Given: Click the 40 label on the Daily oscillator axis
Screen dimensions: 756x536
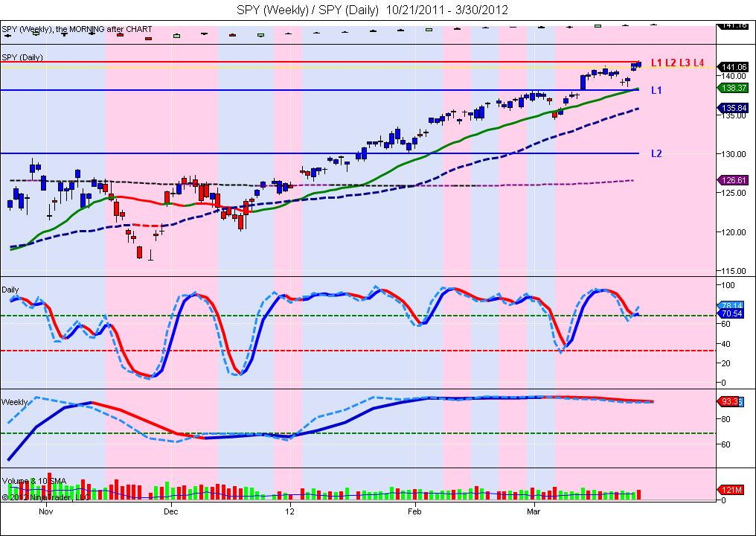Looking at the screenshot, I should [726, 344].
